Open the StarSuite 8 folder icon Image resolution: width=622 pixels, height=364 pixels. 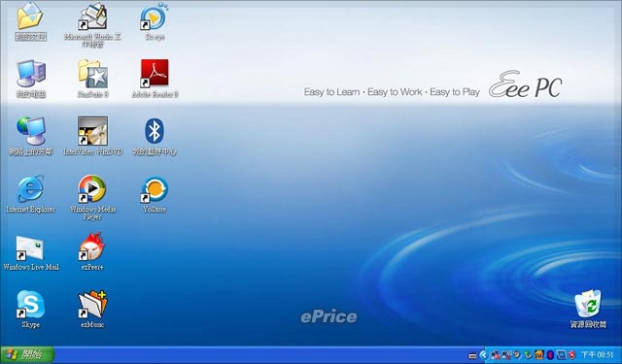tap(92, 74)
